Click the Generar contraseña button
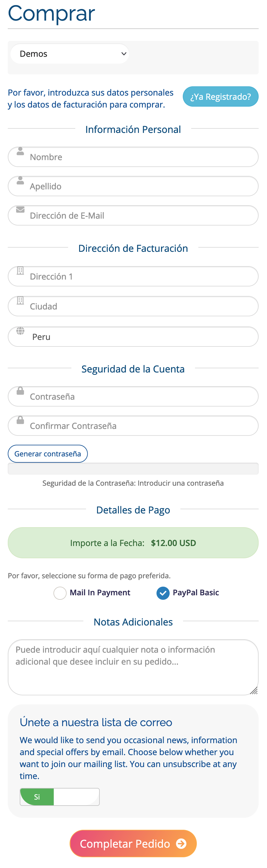 tap(47, 453)
